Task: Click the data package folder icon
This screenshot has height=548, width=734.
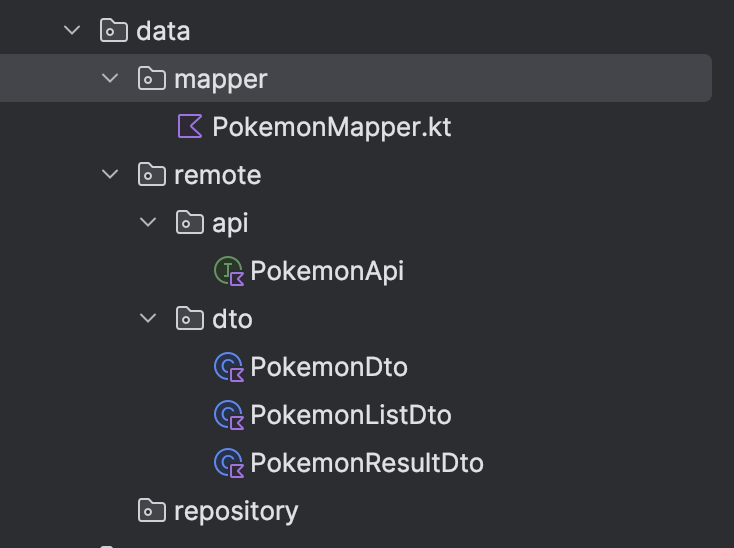Action: point(114,31)
